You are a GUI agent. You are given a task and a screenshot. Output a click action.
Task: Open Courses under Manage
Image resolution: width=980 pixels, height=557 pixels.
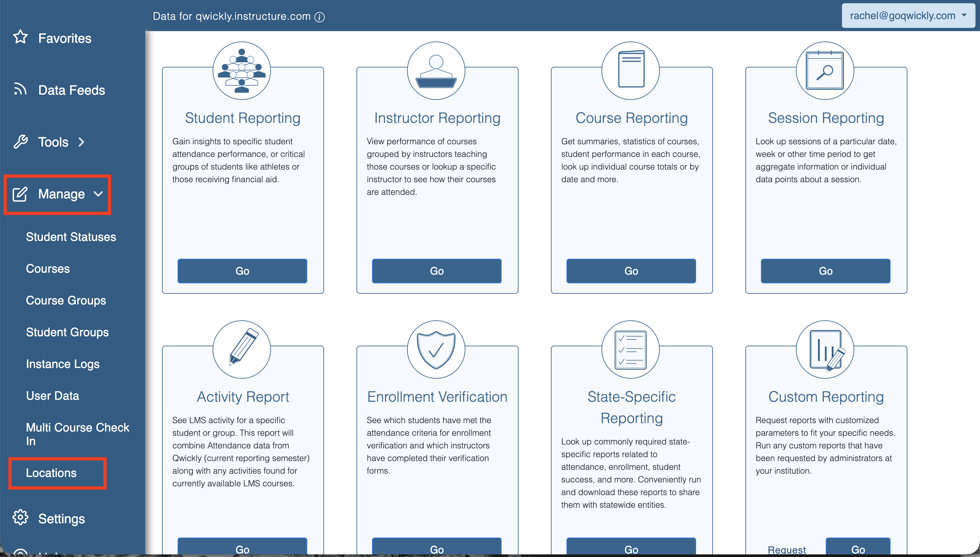[x=48, y=268]
